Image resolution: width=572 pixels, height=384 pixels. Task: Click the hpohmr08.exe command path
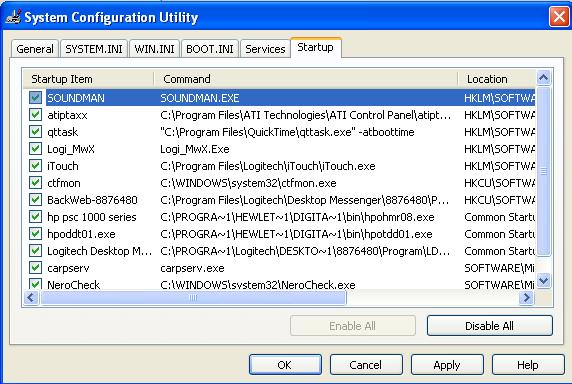pyautogui.click(x=297, y=217)
